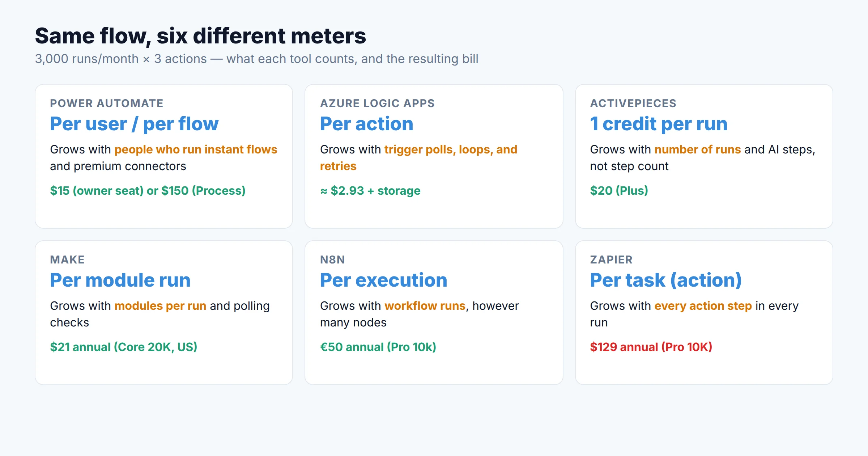The width and height of the screenshot is (868, 456).
Task: Select '$15 (owner seat) or $150 (Process)' price
Action: tap(148, 190)
